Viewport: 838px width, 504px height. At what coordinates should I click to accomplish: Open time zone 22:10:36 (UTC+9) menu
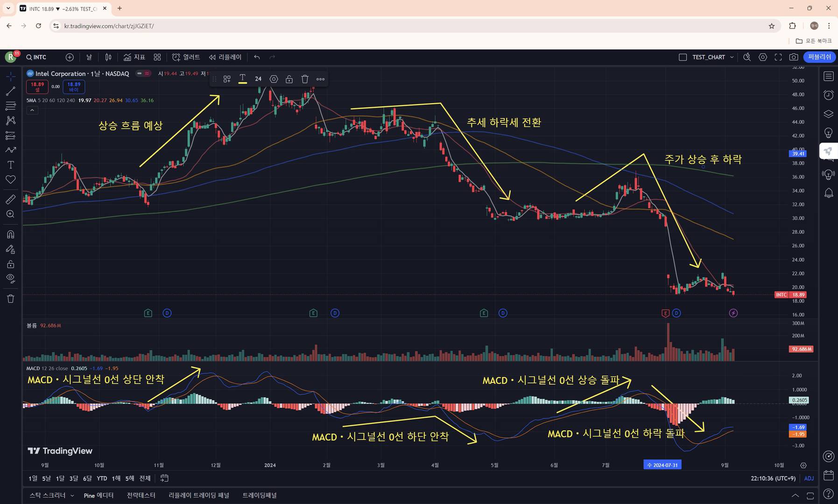tap(773, 478)
